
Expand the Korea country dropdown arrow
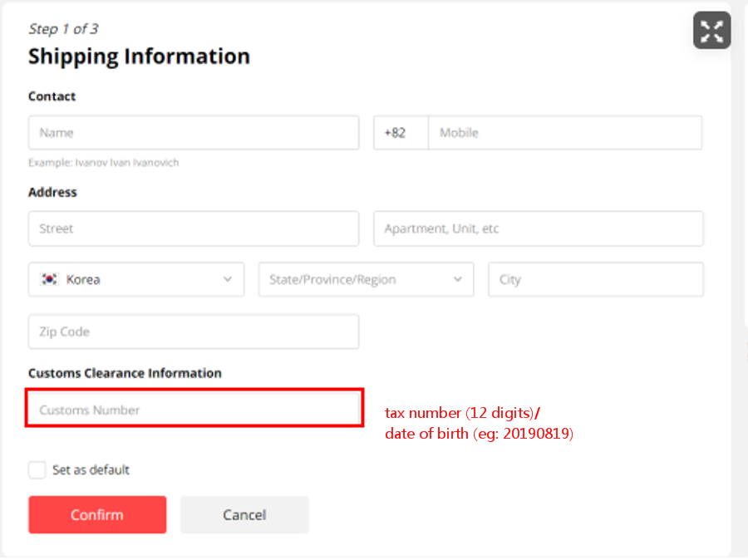pos(228,279)
